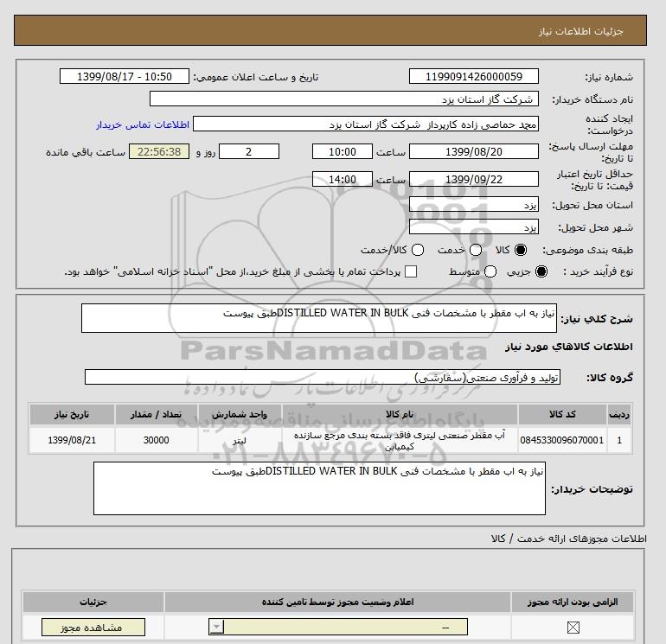Click the product name آب مقطر صنعتی cell
The height and width of the screenshot is (644, 666).
(400, 440)
